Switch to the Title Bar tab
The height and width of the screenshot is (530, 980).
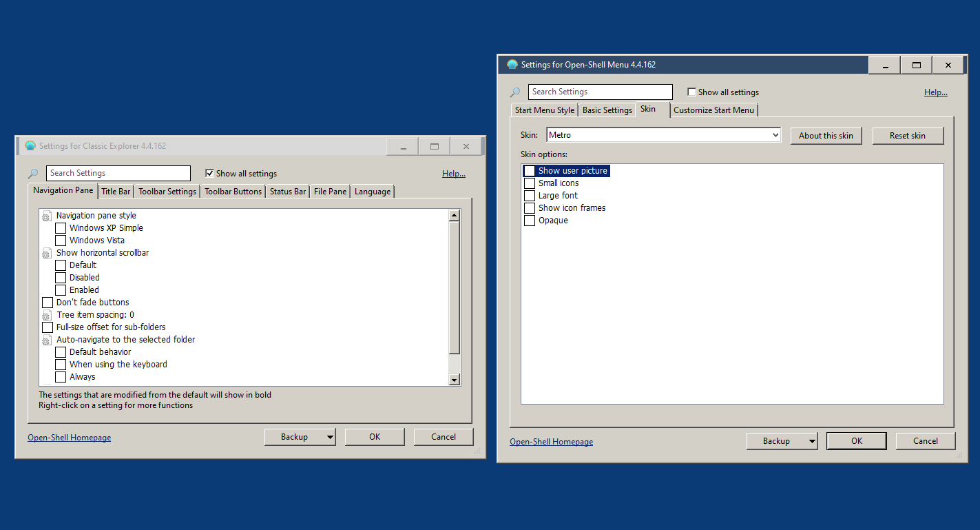click(115, 191)
